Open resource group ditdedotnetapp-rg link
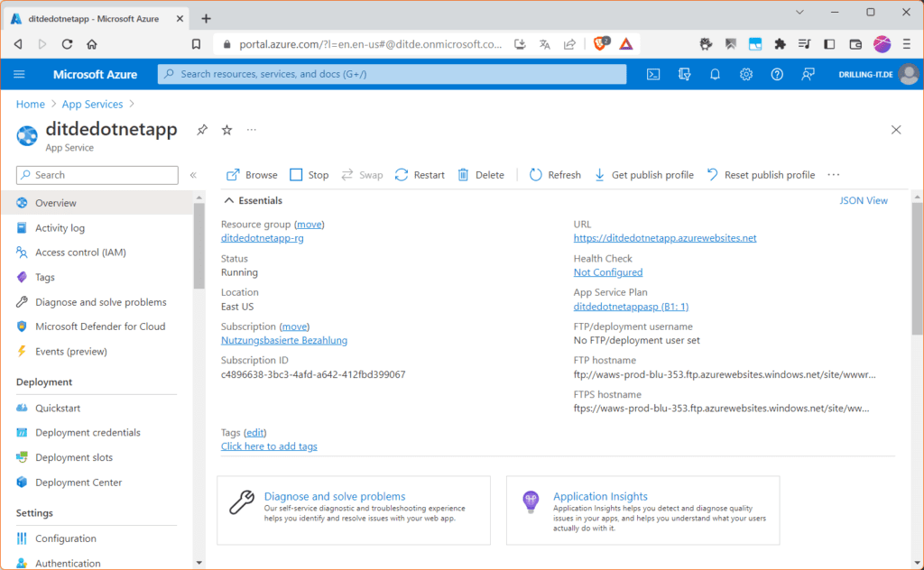The width and height of the screenshot is (924, 570). (x=263, y=238)
